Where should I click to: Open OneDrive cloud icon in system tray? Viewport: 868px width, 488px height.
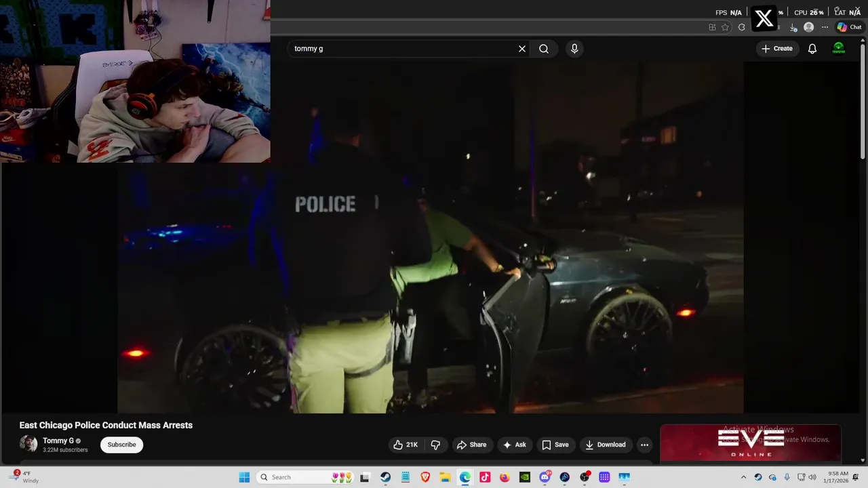[772, 477]
